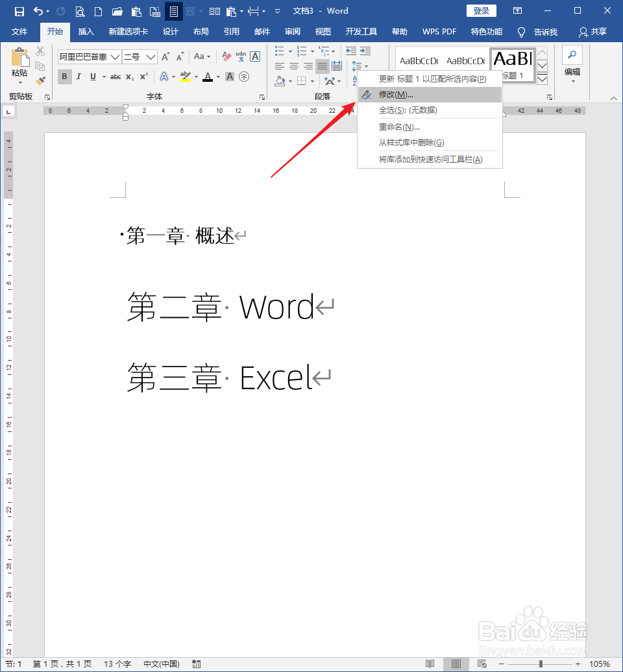Screen dimensions: 623x672
Task: Switch to the 布局 (Layout) tab
Action: click(201, 32)
